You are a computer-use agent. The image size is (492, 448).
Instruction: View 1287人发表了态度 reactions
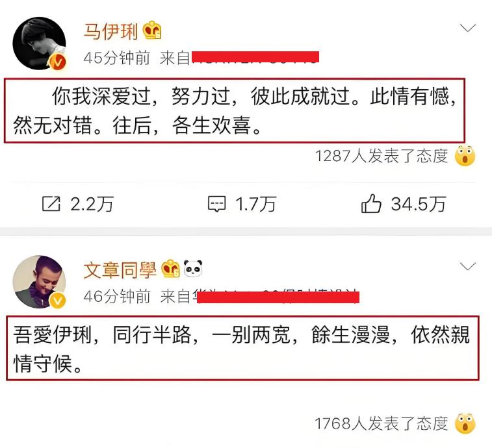click(382, 156)
